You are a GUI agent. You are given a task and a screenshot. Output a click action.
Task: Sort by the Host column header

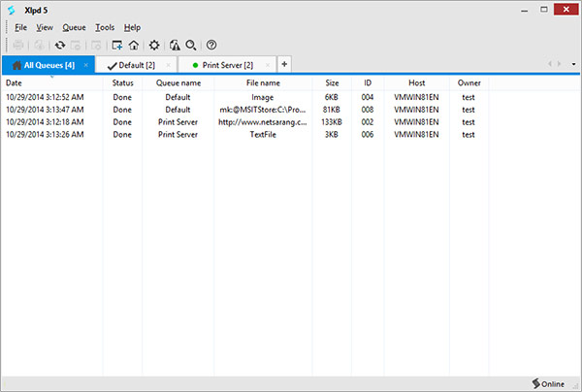point(416,82)
